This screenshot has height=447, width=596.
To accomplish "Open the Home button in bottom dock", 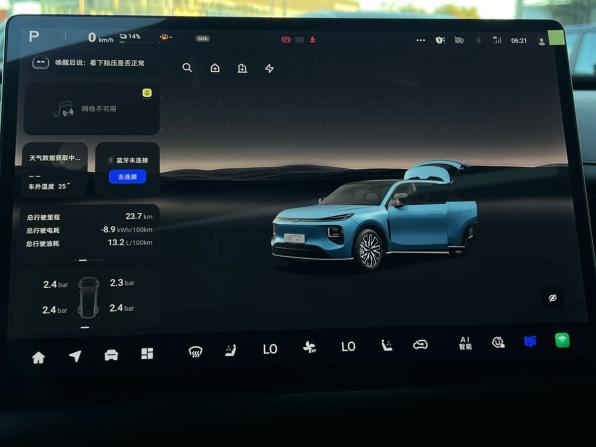I will coord(38,357).
